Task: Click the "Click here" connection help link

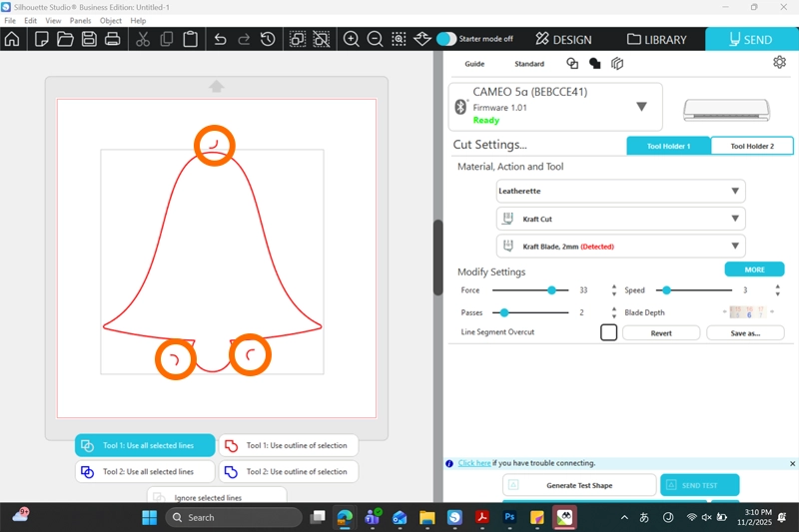Action: pyautogui.click(x=474, y=463)
